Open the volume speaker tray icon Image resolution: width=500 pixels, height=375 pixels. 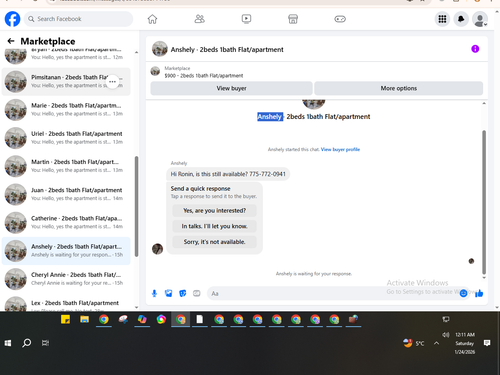[445, 335]
